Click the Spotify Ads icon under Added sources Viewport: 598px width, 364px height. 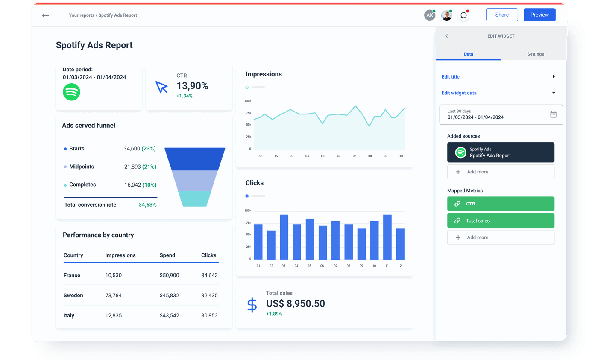[460, 152]
